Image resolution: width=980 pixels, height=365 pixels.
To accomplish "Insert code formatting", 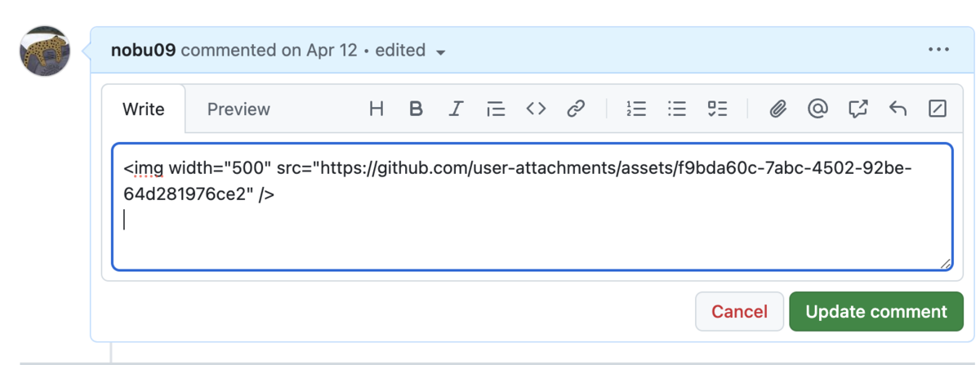I will click(536, 109).
